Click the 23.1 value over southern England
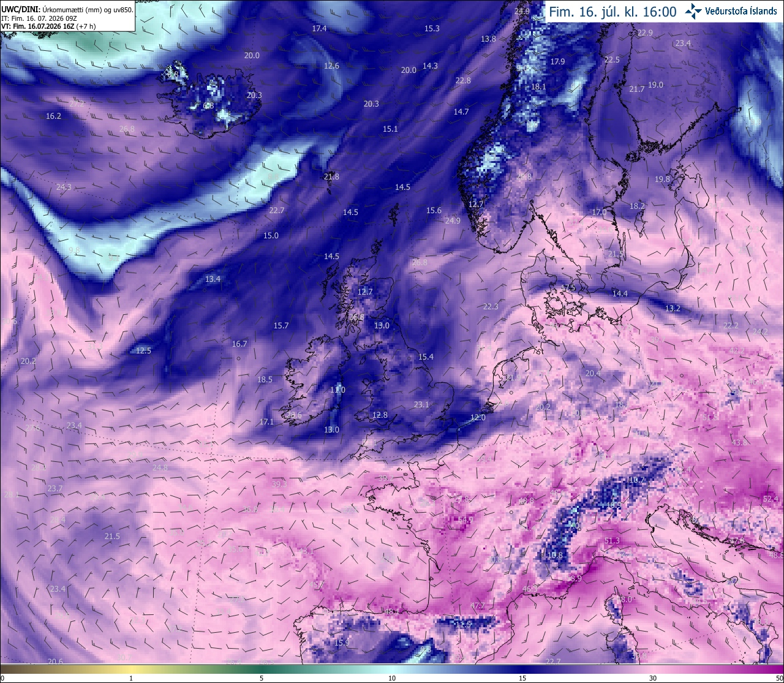The width and height of the screenshot is (784, 683). point(421,404)
